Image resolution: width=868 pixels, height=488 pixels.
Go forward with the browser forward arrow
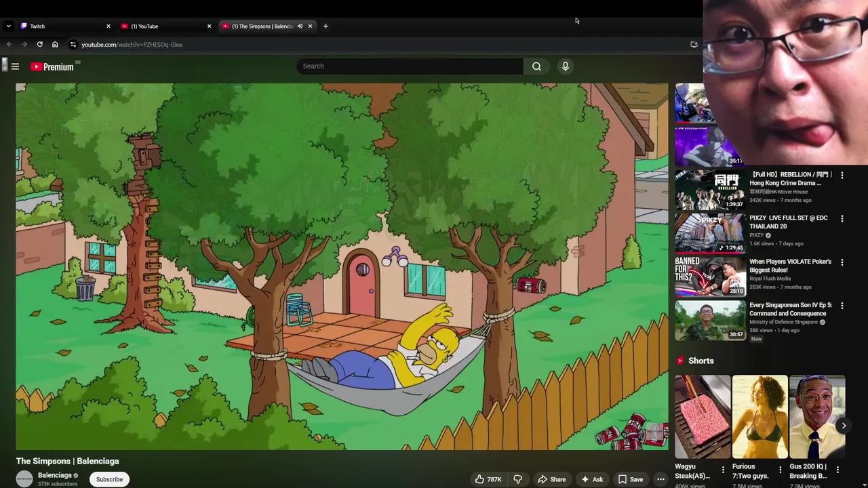tap(24, 45)
